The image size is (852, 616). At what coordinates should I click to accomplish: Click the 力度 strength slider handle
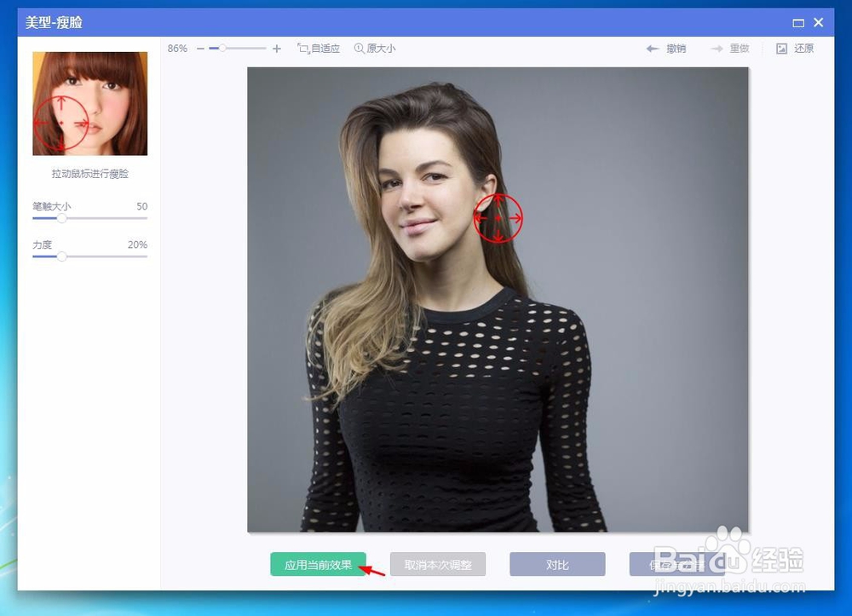[62, 256]
